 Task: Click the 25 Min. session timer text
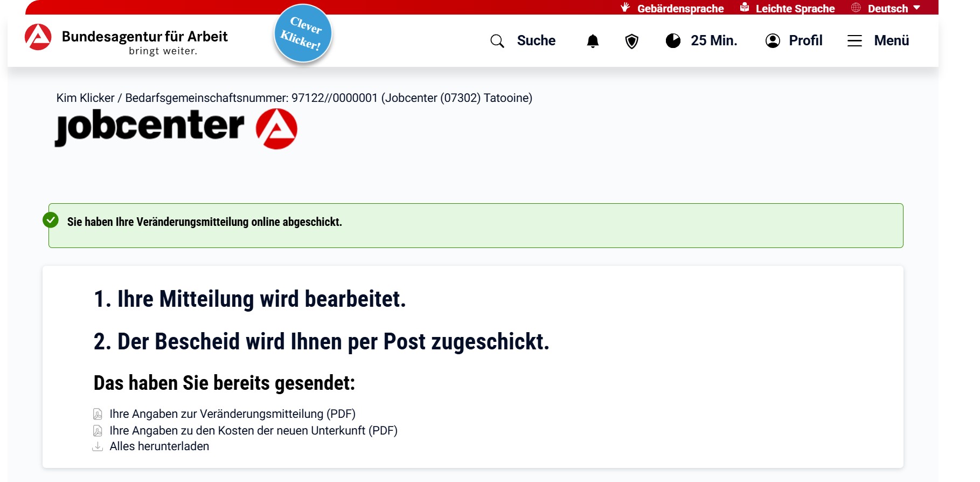[x=714, y=41]
